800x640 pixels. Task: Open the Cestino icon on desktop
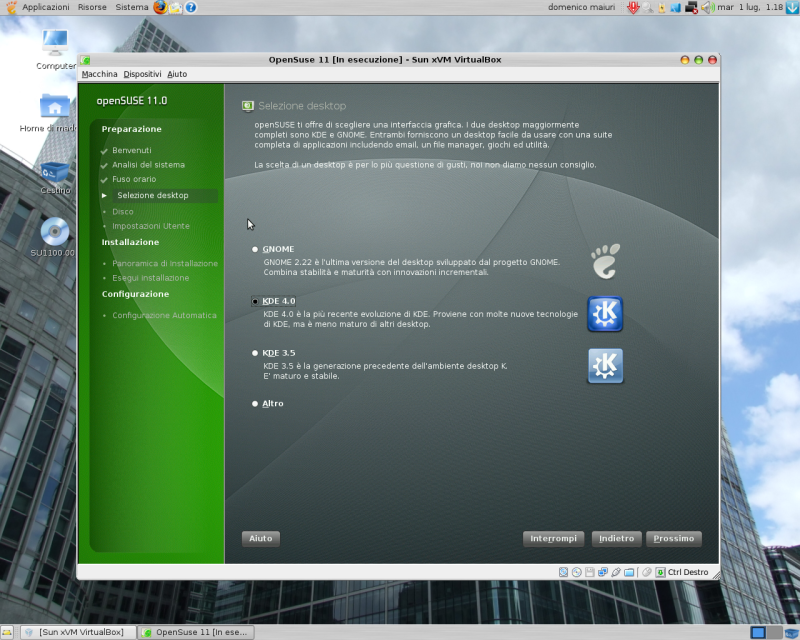(54, 170)
